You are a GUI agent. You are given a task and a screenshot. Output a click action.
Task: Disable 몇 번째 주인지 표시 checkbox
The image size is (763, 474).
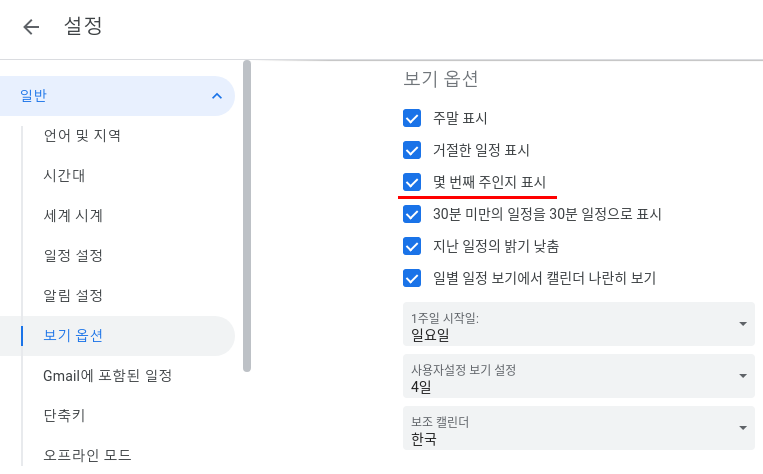(412, 182)
